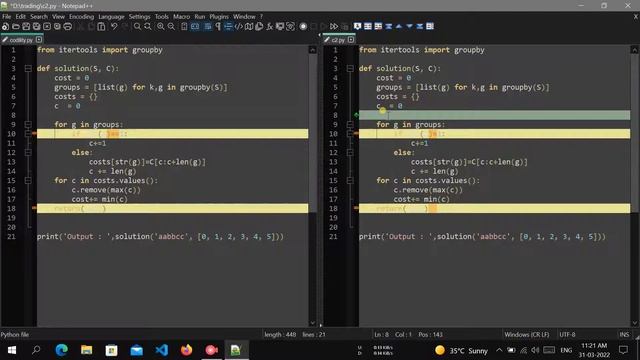Open the Search menu
Image resolution: width=640 pixels, height=360 pixels.
(39, 17)
